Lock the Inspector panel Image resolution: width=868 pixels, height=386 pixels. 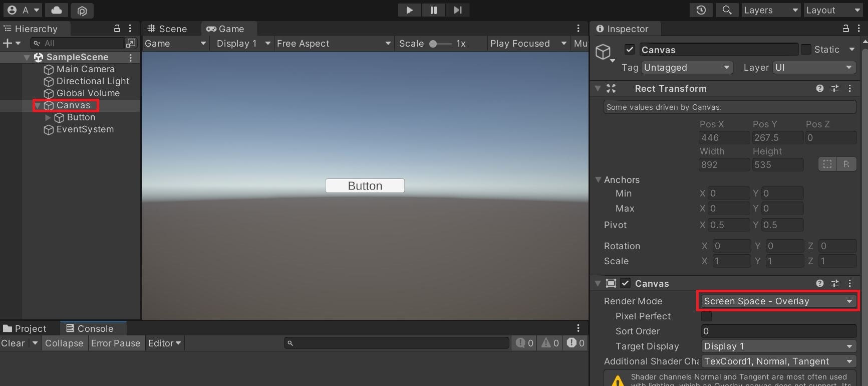(846, 29)
